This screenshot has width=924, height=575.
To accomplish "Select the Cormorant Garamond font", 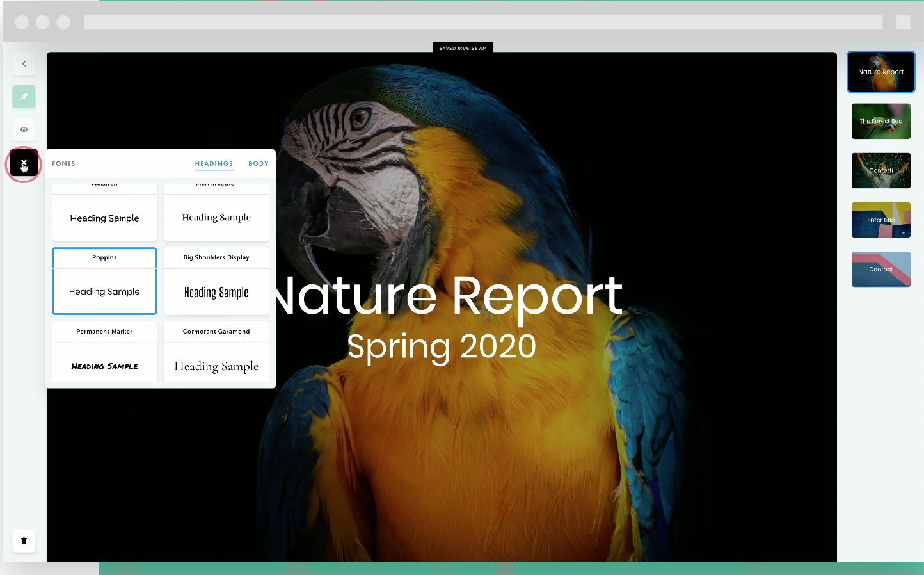I will (x=216, y=352).
